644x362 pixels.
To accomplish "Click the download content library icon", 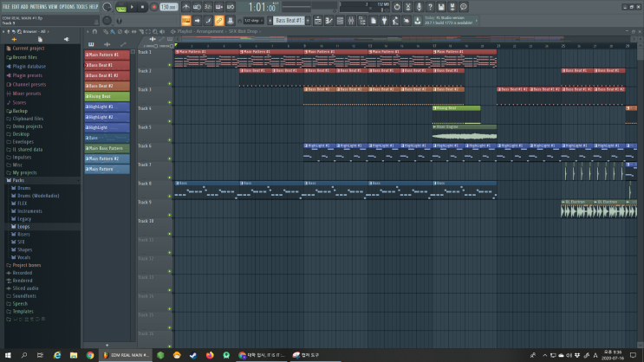I will tap(418, 21).
